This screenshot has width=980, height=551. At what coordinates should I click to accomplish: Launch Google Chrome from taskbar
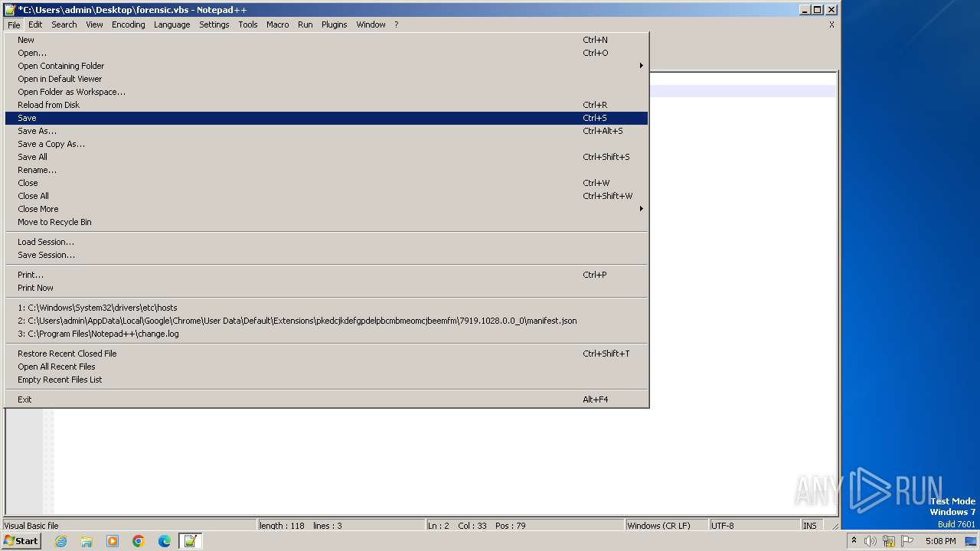tap(139, 541)
